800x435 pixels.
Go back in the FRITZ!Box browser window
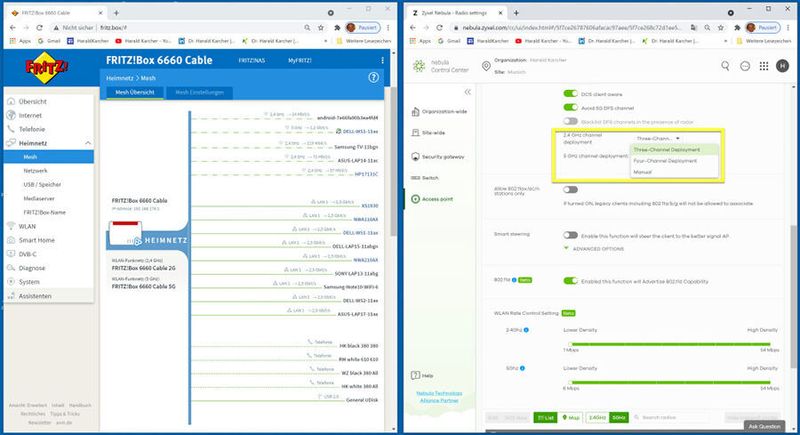point(13,28)
